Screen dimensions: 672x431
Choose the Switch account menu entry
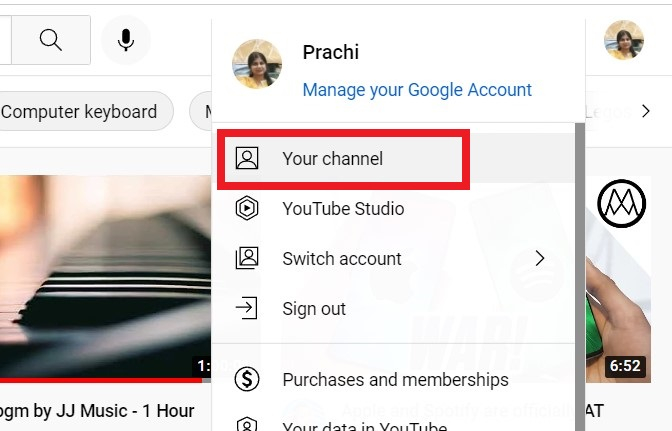coord(342,259)
